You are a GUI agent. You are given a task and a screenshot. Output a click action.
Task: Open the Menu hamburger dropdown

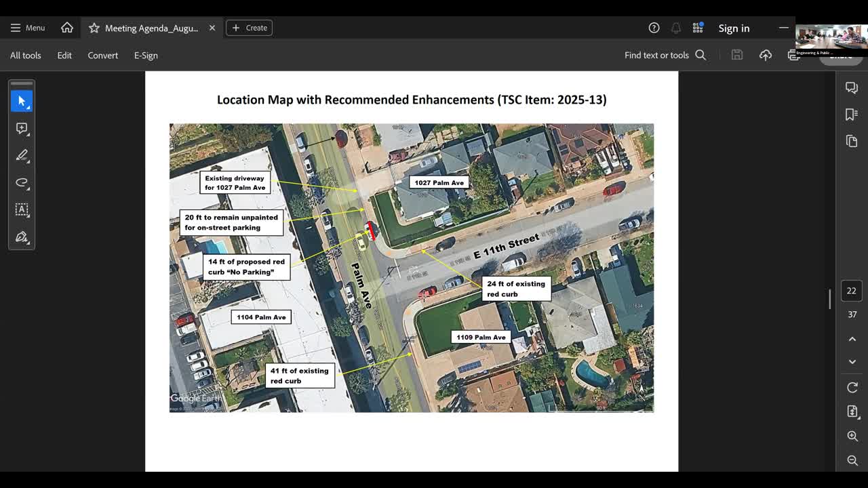tap(28, 28)
